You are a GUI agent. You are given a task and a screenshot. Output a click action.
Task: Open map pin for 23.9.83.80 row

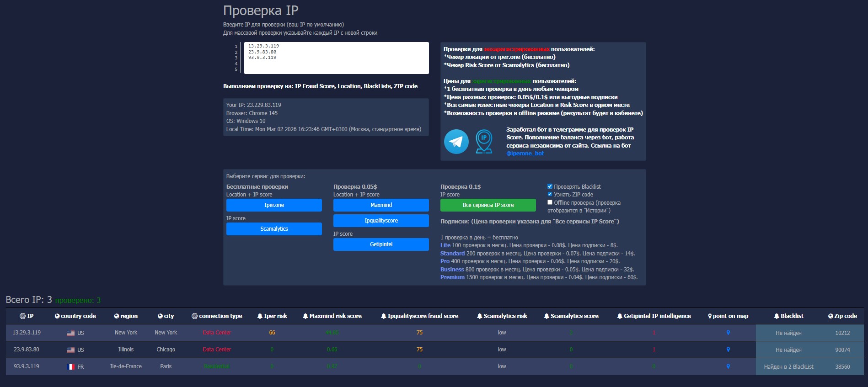(728, 350)
